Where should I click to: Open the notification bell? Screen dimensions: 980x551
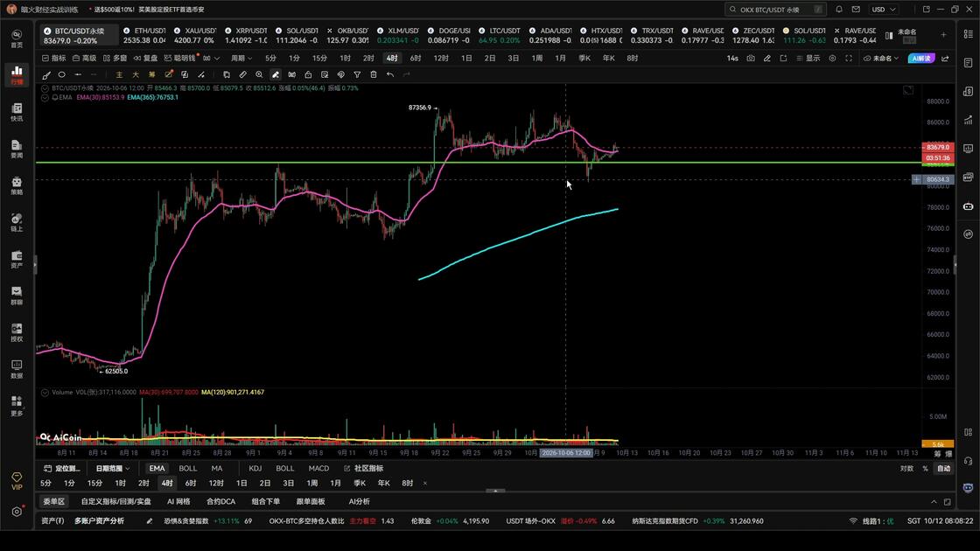coord(839,10)
